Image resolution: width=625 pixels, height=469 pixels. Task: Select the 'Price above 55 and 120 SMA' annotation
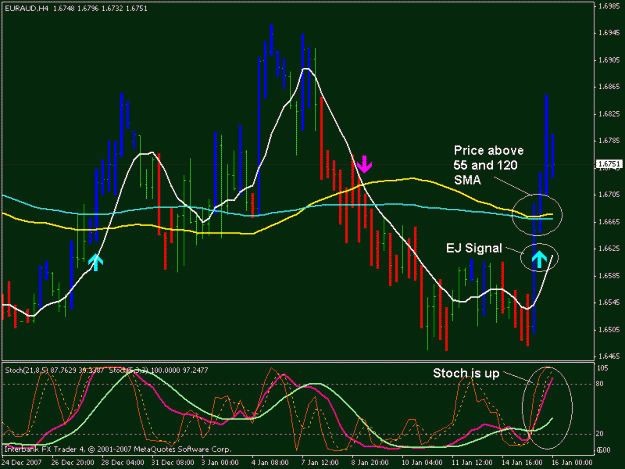[x=488, y=165]
